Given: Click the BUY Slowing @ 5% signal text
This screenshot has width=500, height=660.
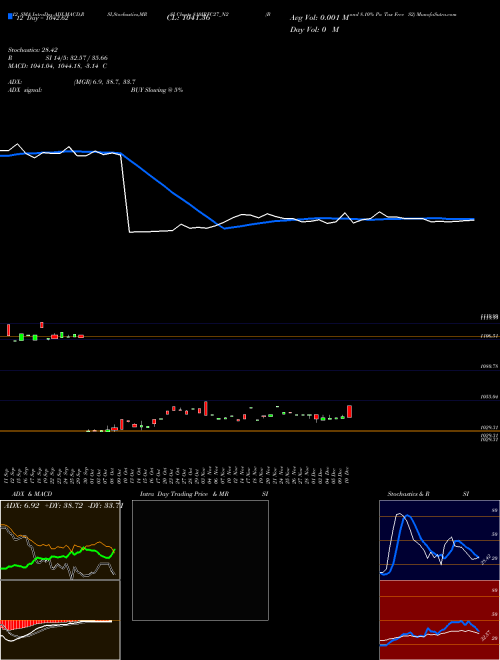Looking at the screenshot, I should 157,90.
